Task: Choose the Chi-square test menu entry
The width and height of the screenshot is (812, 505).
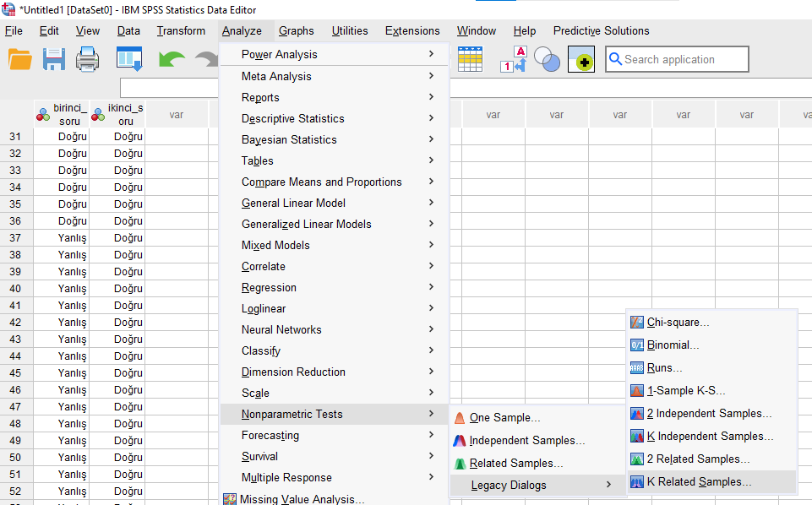Action: (x=678, y=322)
